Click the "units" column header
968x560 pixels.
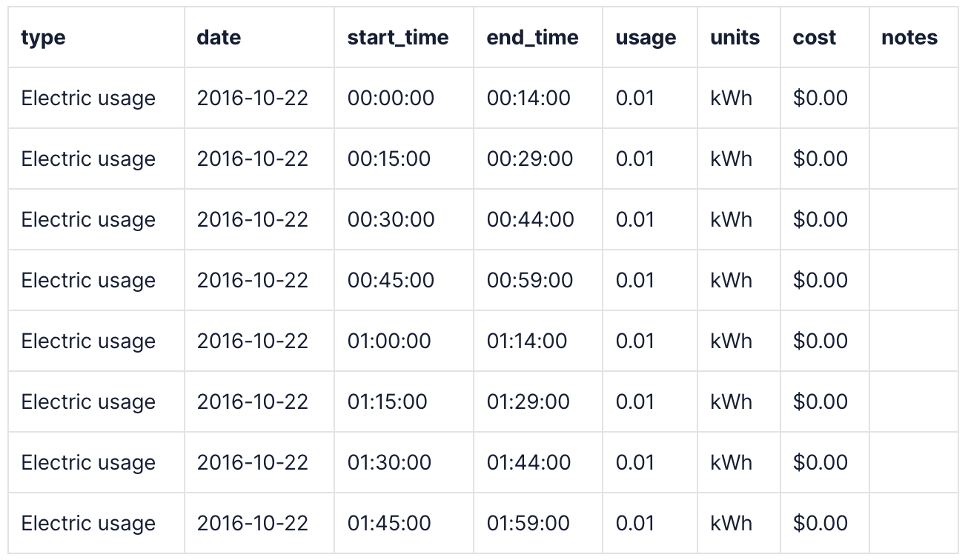point(735,38)
